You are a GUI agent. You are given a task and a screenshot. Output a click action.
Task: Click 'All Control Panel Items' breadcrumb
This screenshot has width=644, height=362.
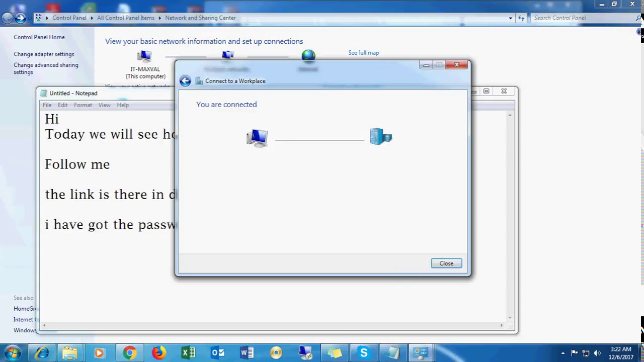pyautogui.click(x=126, y=18)
